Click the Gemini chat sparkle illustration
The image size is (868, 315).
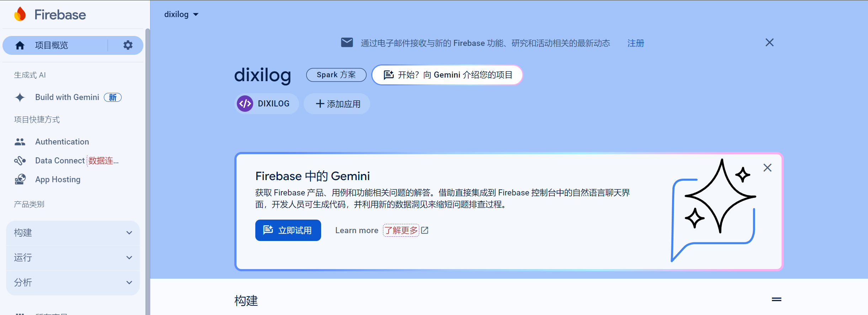(x=713, y=210)
